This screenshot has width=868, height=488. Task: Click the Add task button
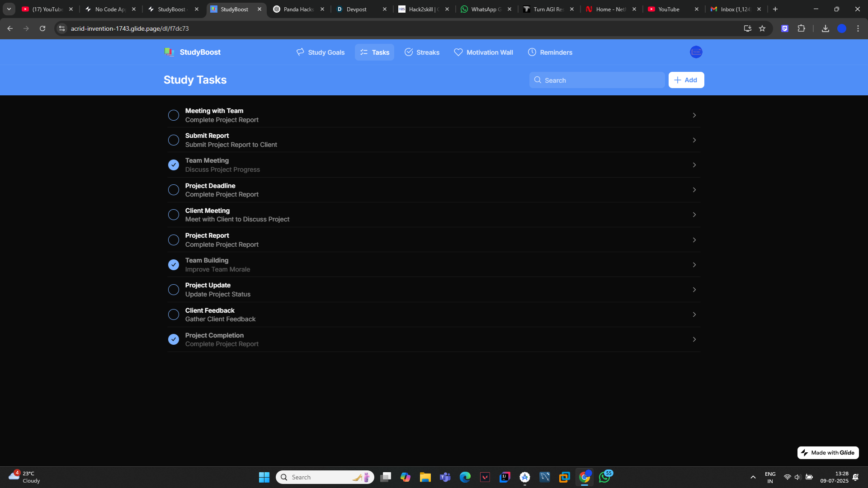coord(686,80)
